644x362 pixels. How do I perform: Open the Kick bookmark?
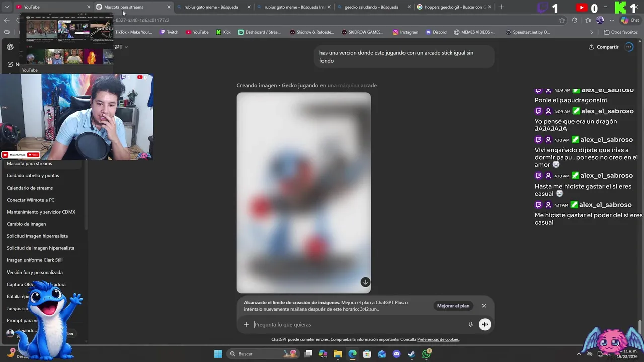(223, 32)
